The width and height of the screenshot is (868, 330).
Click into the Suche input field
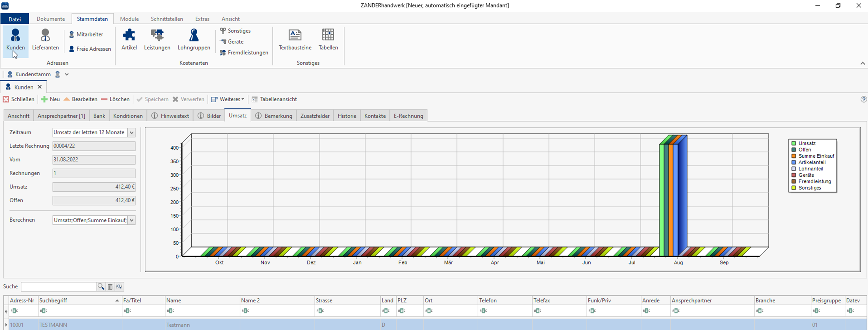point(59,286)
